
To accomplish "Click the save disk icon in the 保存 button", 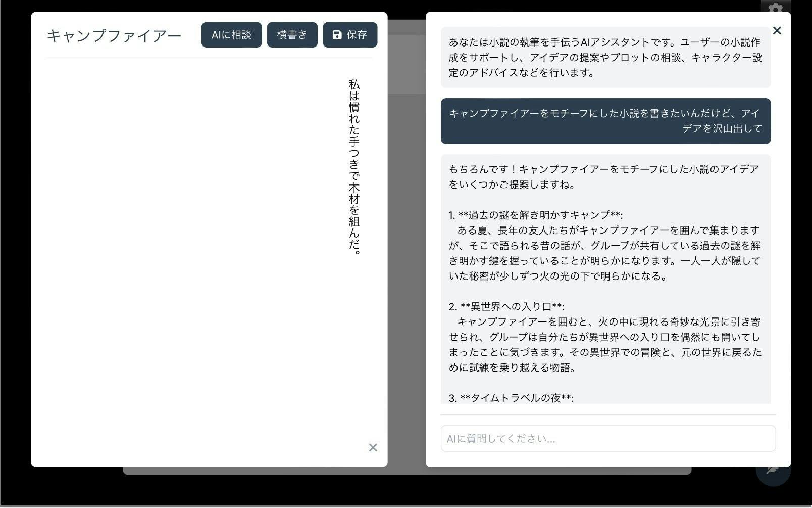I will 336,34.
